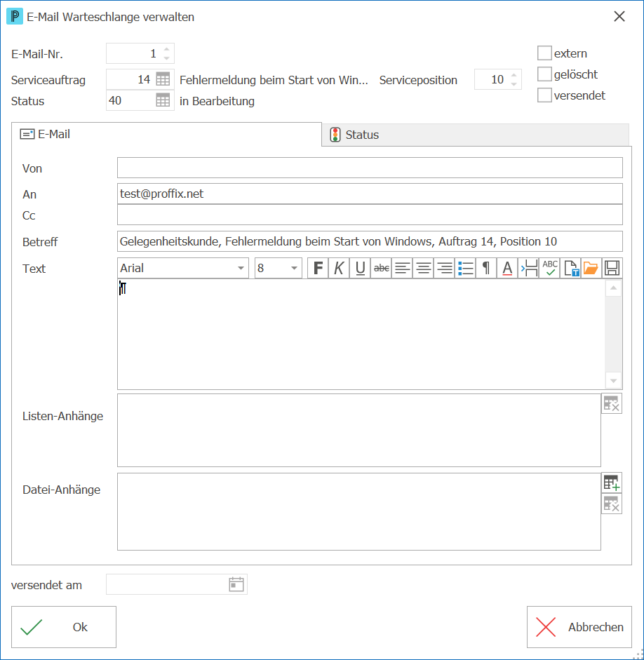The height and width of the screenshot is (660, 644).
Task: Click inside the email text body
Action: tap(361, 335)
